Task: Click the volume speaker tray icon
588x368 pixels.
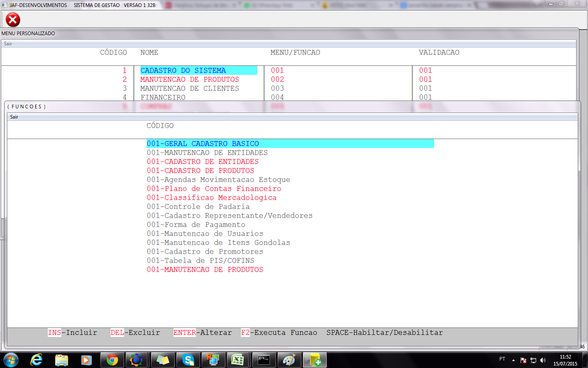Action: (x=543, y=360)
